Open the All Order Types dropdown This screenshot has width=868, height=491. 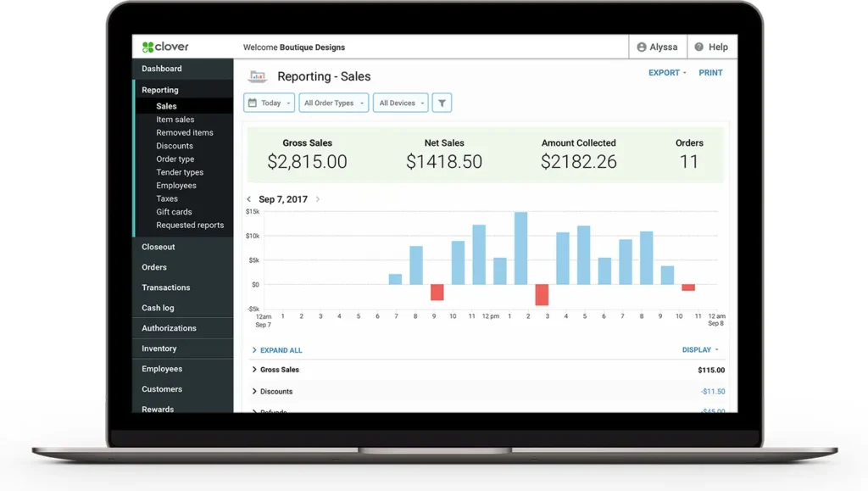point(334,103)
